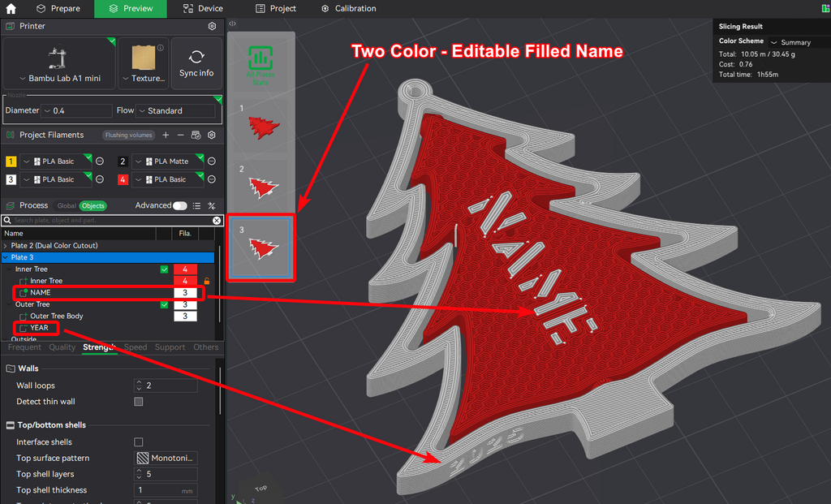The width and height of the screenshot is (831, 504).
Task: Remove a filament with minus icon
Action: point(181,136)
